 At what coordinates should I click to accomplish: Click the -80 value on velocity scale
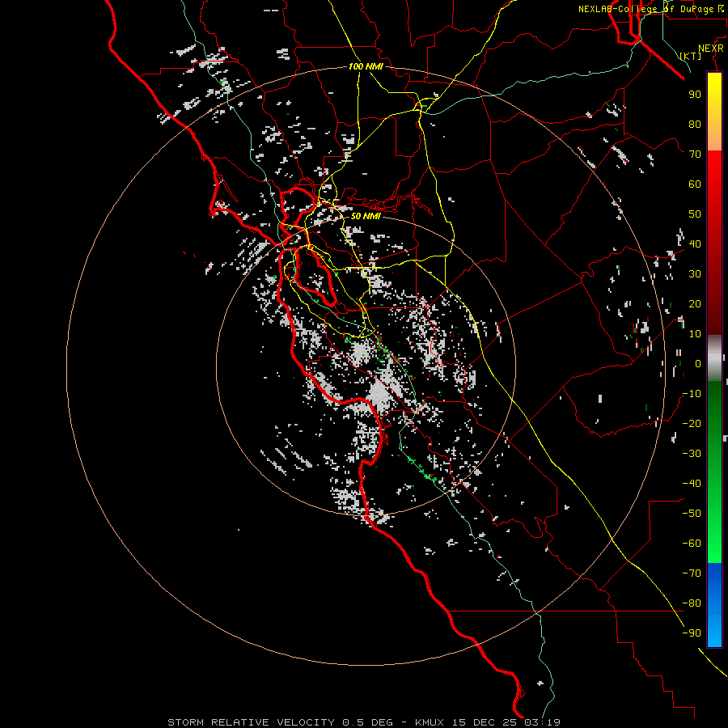(x=692, y=603)
